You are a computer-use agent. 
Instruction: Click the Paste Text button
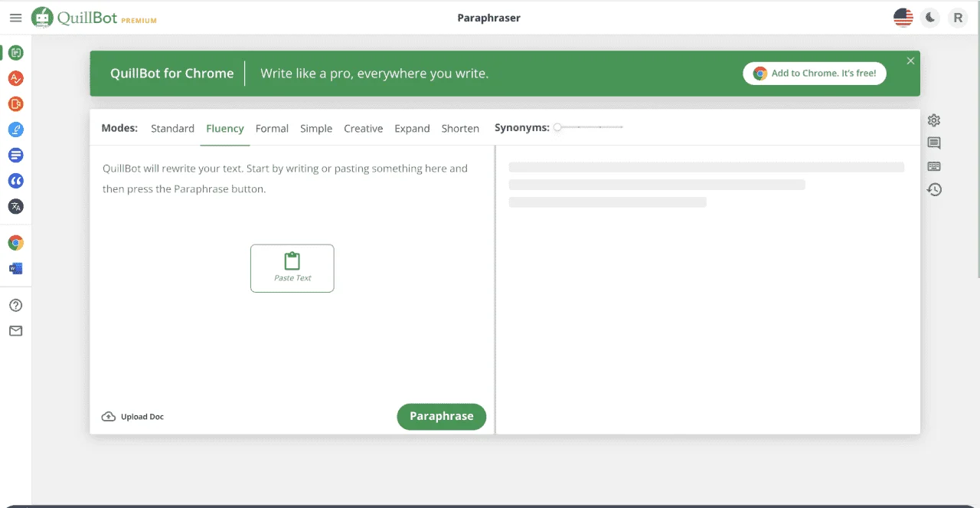[x=292, y=268]
